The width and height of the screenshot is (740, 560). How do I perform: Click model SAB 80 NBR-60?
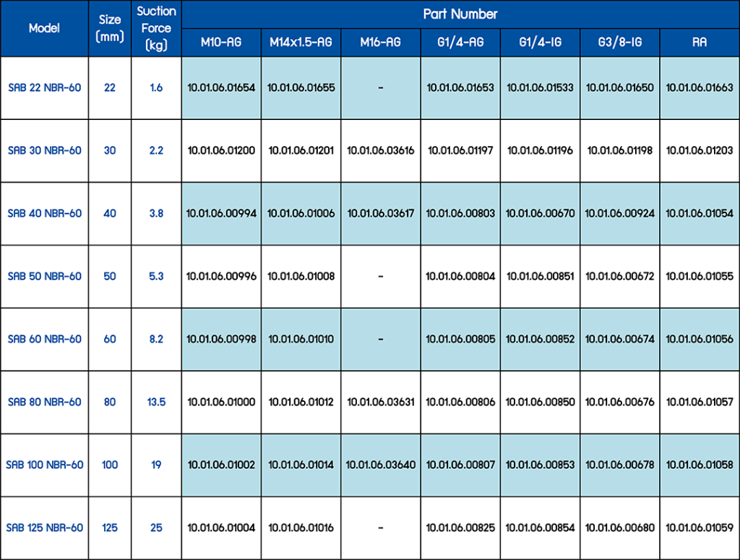(x=44, y=402)
